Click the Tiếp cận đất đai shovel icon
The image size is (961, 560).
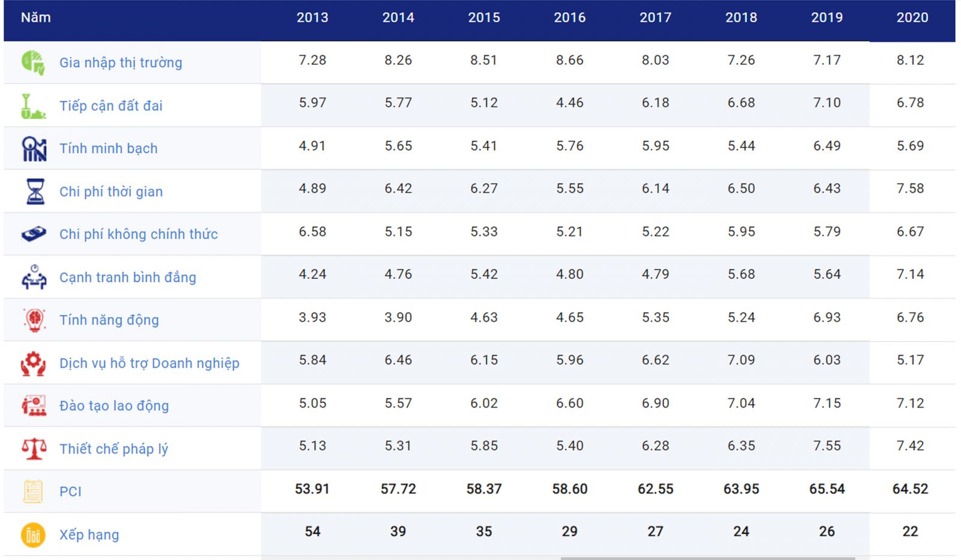pyautogui.click(x=33, y=106)
